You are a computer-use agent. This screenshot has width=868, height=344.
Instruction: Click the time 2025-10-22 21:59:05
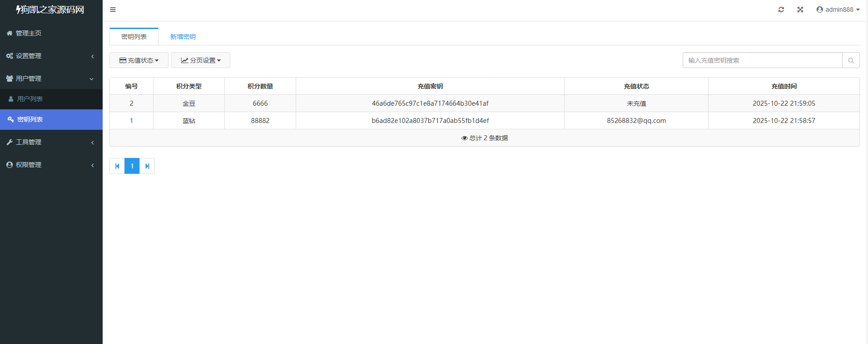click(784, 103)
